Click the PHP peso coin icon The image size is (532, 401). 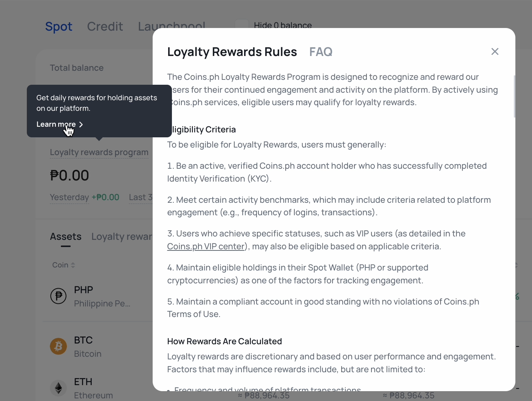pyautogui.click(x=59, y=296)
